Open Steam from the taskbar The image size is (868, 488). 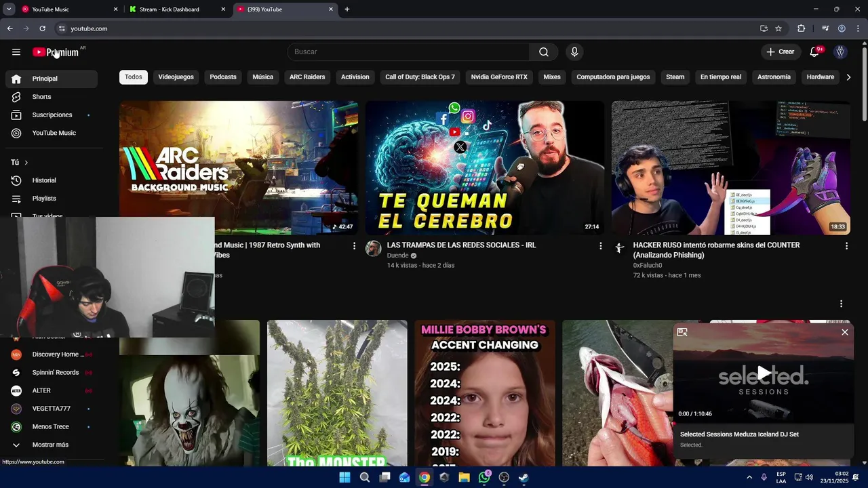(x=524, y=477)
